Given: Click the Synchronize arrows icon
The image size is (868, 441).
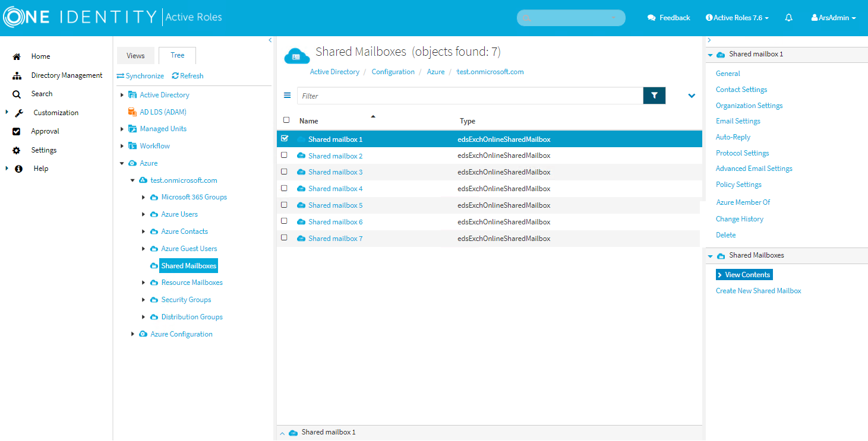Looking at the screenshot, I should (121, 76).
